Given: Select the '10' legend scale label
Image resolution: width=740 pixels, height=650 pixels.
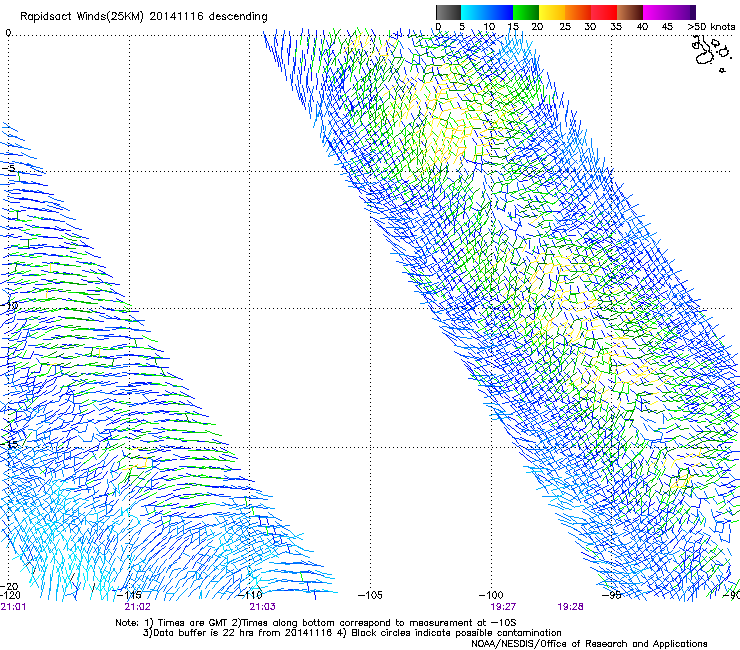Looking at the screenshot, I should pos(489,27).
